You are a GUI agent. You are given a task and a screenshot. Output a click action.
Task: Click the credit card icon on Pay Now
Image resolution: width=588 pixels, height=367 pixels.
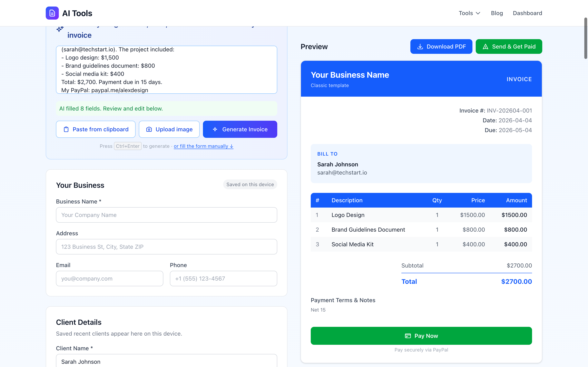[408, 336]
